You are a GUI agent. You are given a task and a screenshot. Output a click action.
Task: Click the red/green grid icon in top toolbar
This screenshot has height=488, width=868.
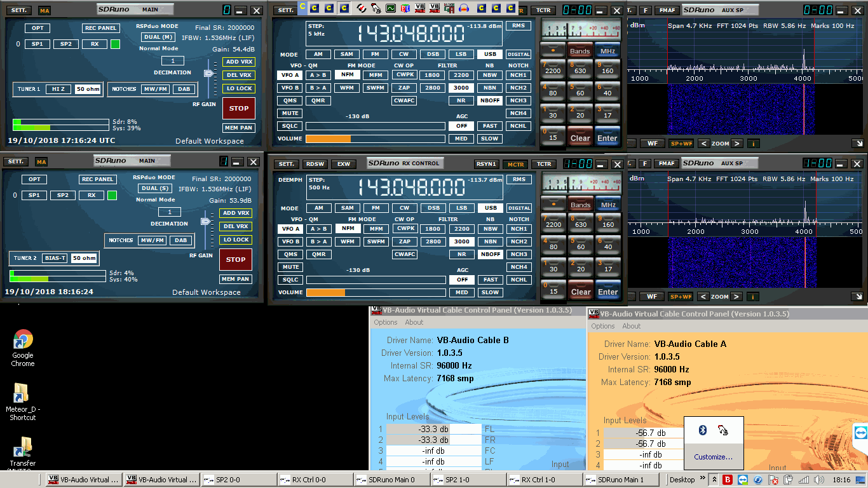point(449,8)
